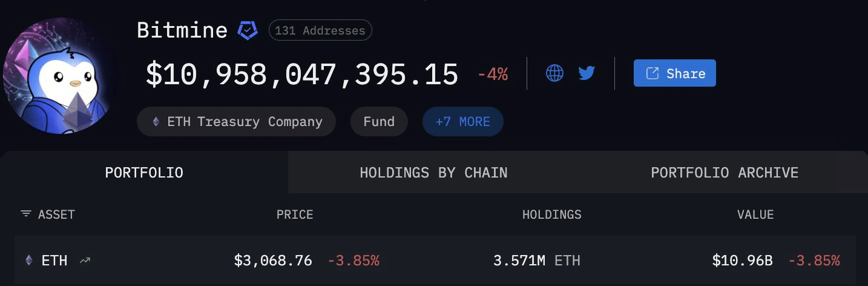Switch to HOLDINGS BY CHAIN tab
Image resolution: width=868 pixels, height=286 pixels.
click(x=433, y=173)
